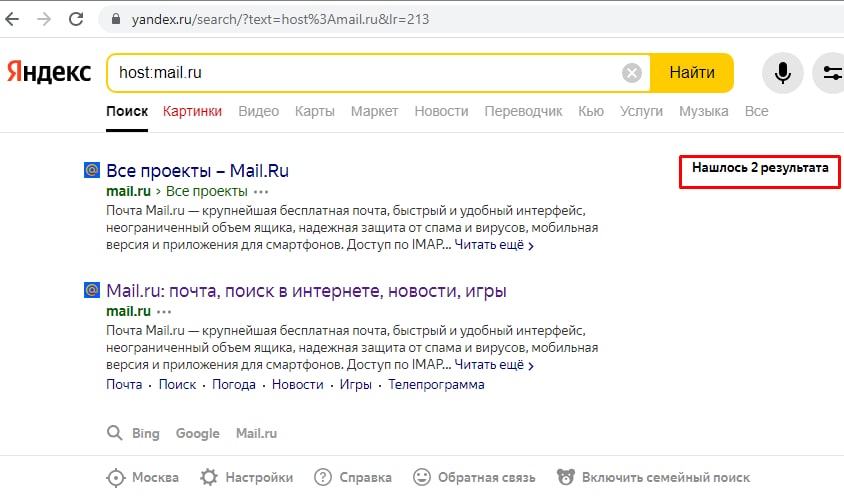Click the Справка question mark icon
Screen dimensions: 844x504
pyautogui.click(x=322, y=477)
